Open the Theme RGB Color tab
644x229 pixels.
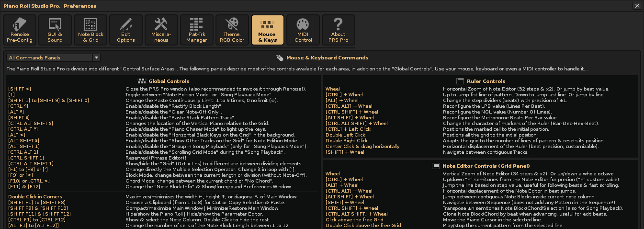click(232, 30)
